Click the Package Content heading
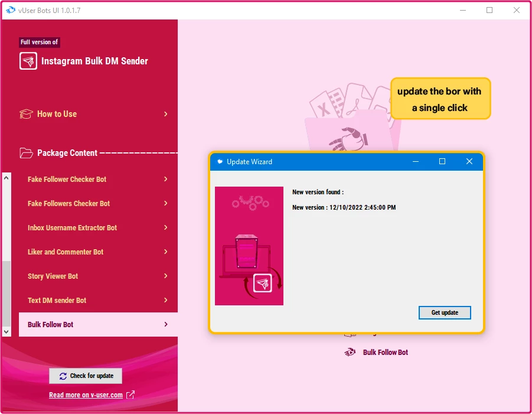 pos(67,153)
